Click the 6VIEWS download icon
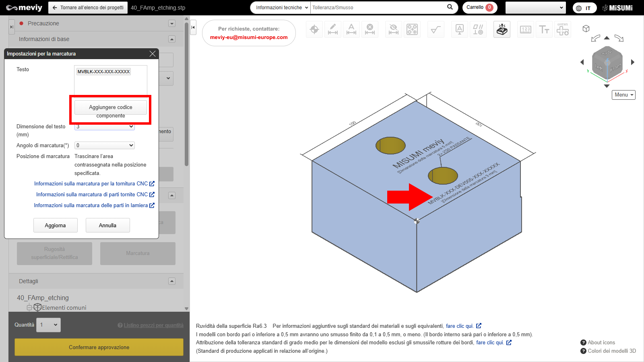 pyautogui.click(x=563, y=29)
